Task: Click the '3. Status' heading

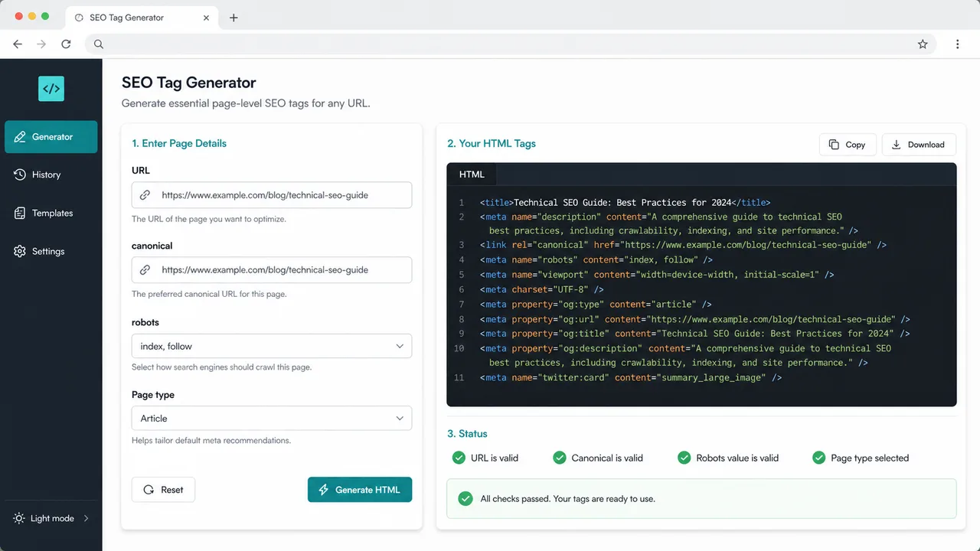Action: pos(467,434)
